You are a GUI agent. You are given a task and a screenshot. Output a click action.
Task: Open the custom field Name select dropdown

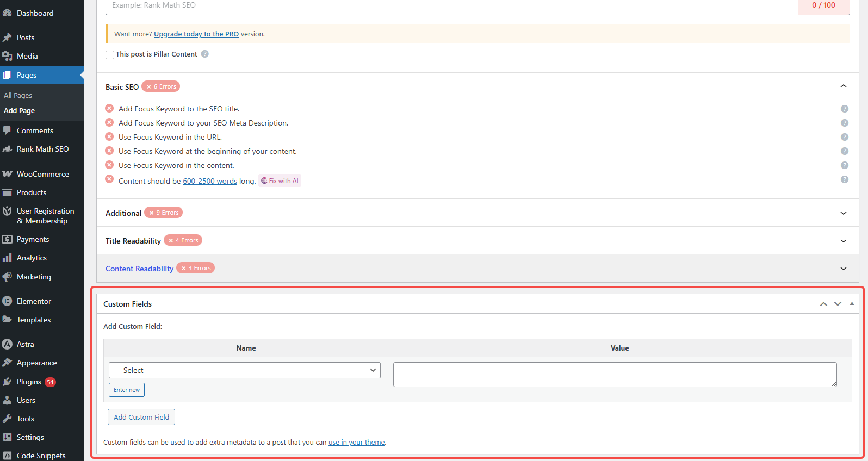coord(244,370)
